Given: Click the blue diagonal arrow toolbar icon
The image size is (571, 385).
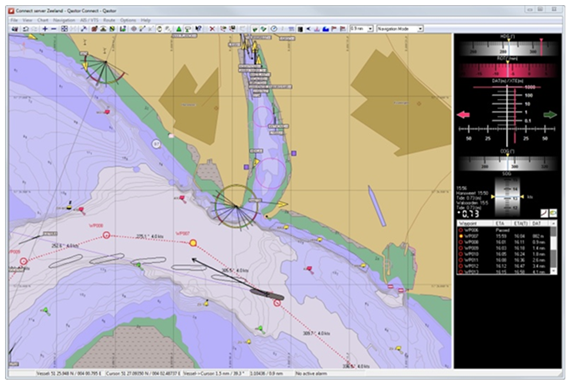Looking at the screenshot, I should 84,29.
